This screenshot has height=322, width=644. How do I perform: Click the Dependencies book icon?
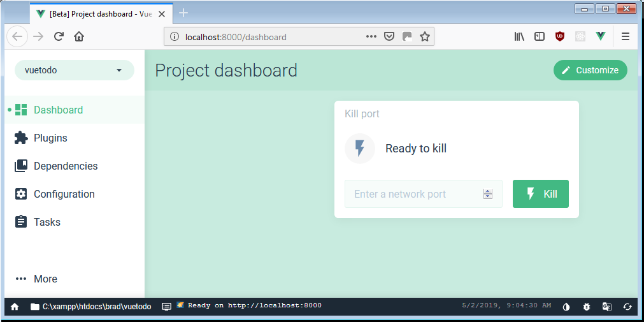click(x=21, y=166)
